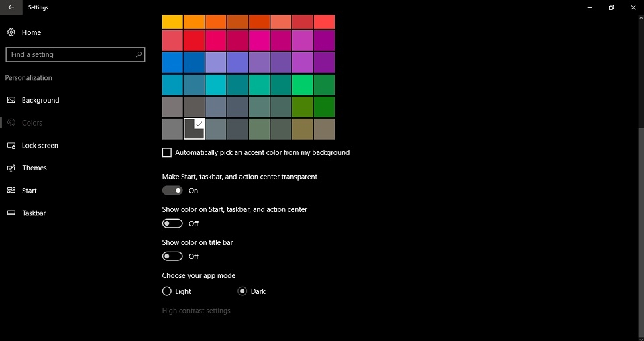Click the back arrow in Settings

point(11,7)
